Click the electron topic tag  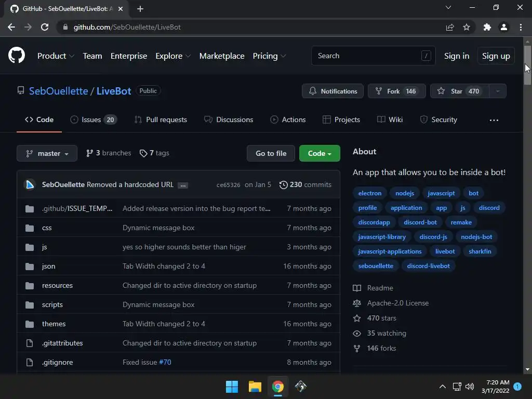370,193
